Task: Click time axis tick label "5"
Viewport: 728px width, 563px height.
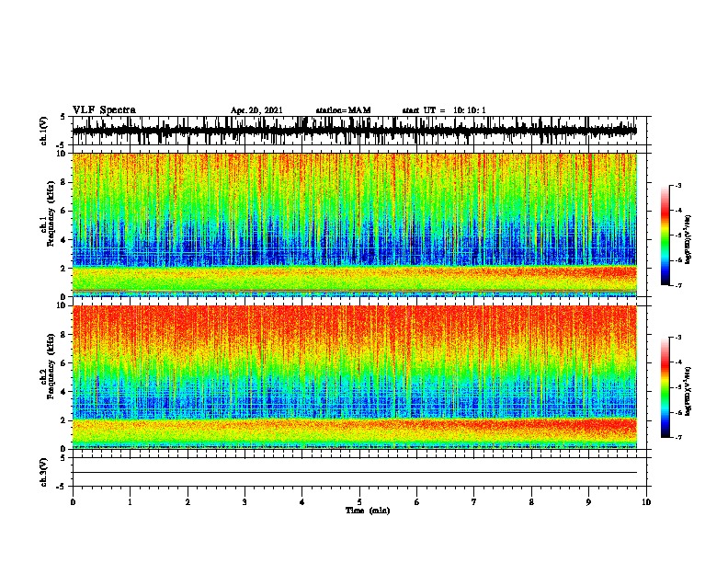Action: point(359,502)
